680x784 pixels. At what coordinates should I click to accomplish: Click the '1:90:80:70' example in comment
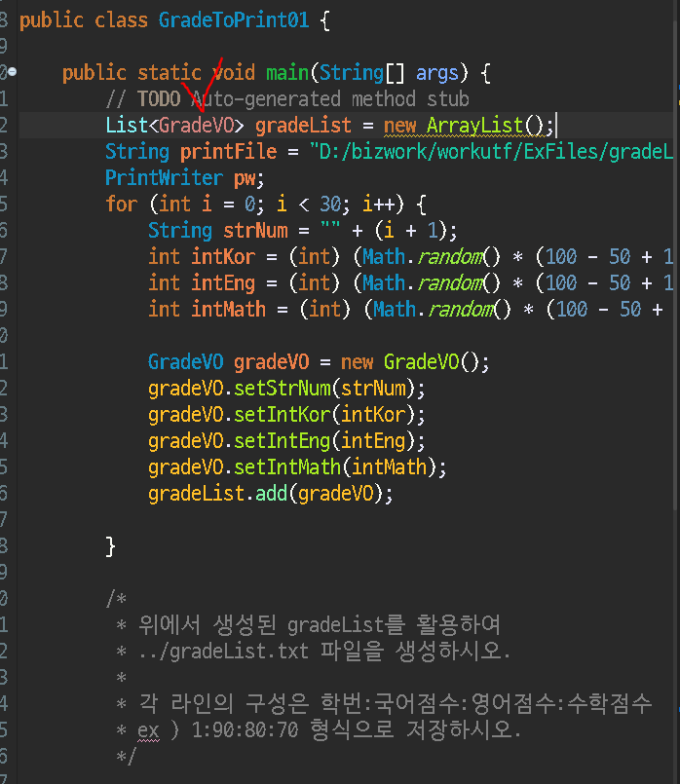pyautogui.click(x=245, y=731)
